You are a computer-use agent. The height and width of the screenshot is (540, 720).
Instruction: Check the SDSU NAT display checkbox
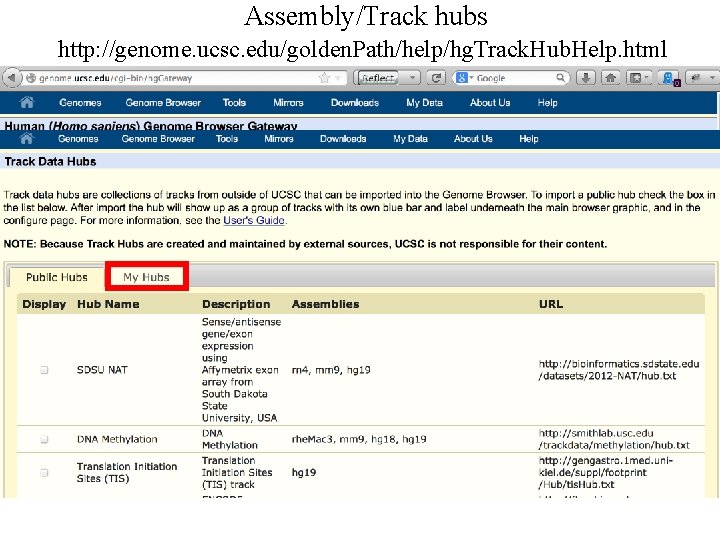pyautogui.click(x=44, y=370)
